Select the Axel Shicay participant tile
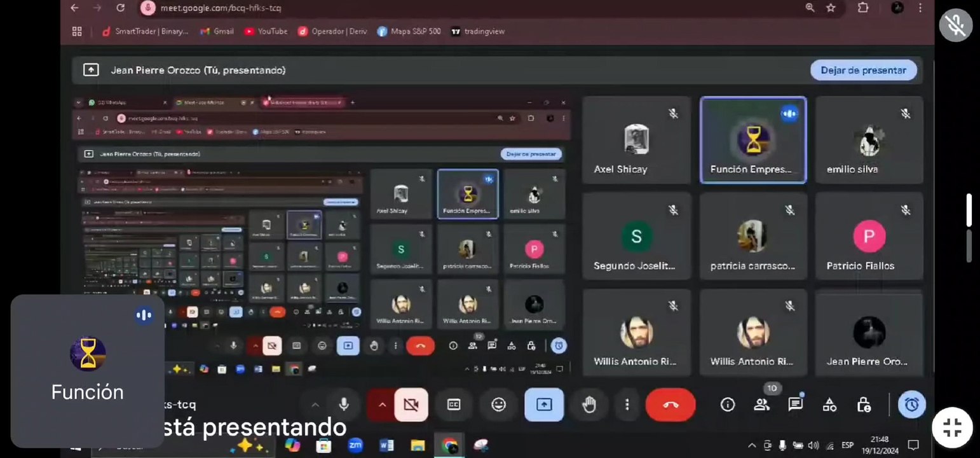This screenshot has height=458, width=980. click(x=636, y=140)
